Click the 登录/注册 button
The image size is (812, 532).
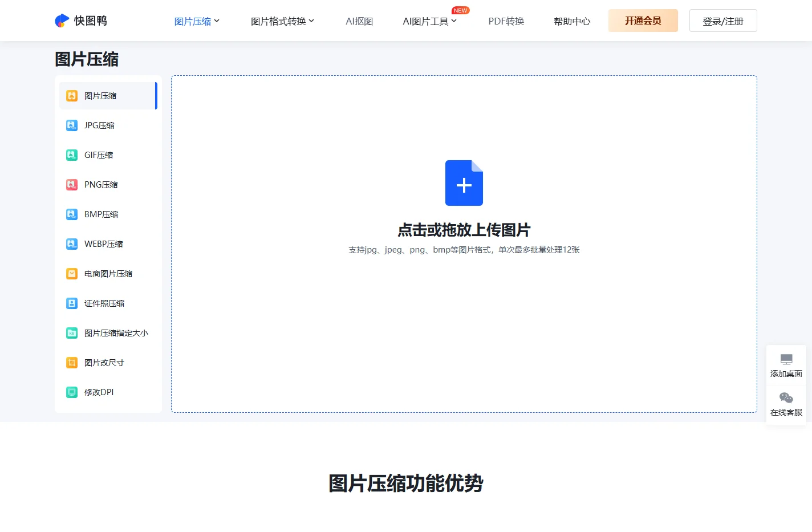[723, 21]
